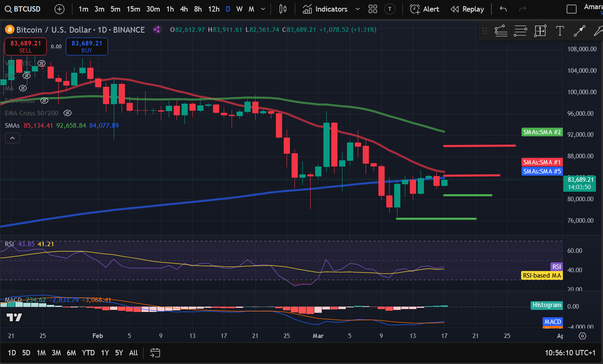Select the D daily timeframe

click(228, 9)
